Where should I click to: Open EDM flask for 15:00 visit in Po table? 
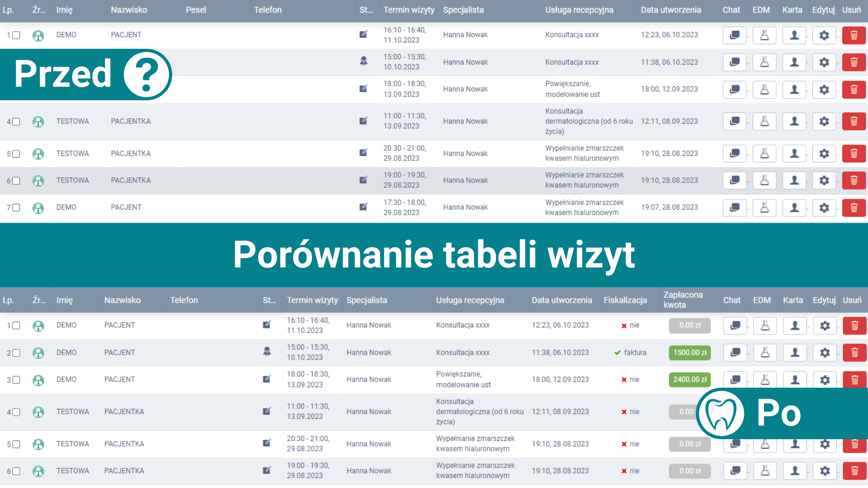coord(765,352)
